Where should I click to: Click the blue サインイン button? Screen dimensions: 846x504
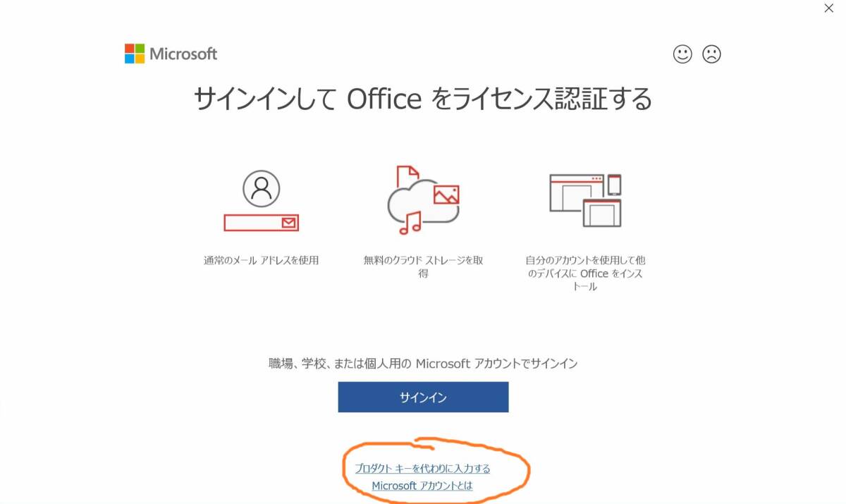tap(423, 397)
